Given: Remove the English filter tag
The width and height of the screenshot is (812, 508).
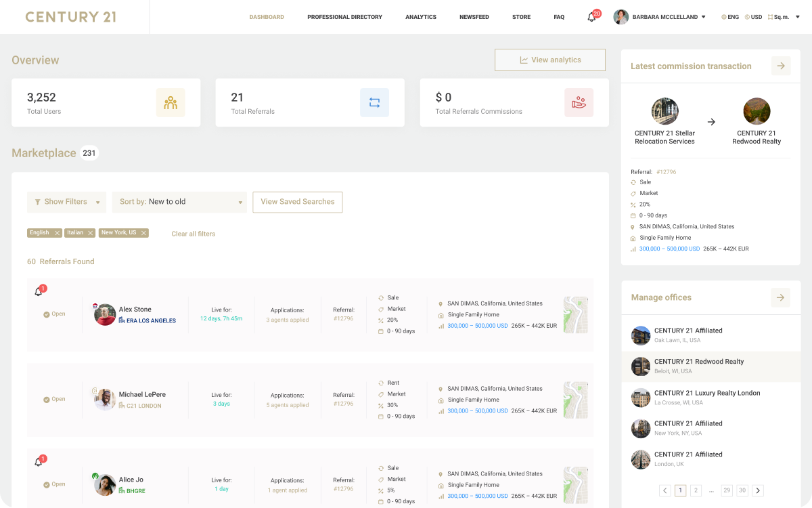Looking at the screenshot, I should coord(58,233).
